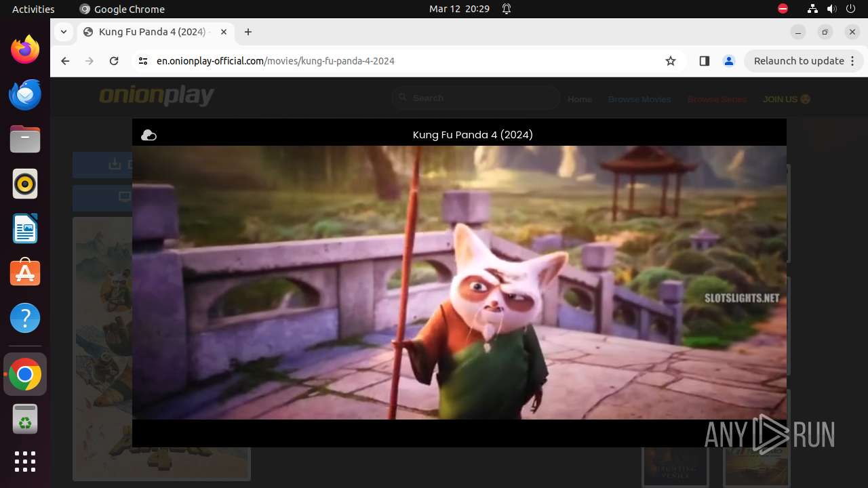Select the Kung Fu Panda 4 tab

(155, 32)
